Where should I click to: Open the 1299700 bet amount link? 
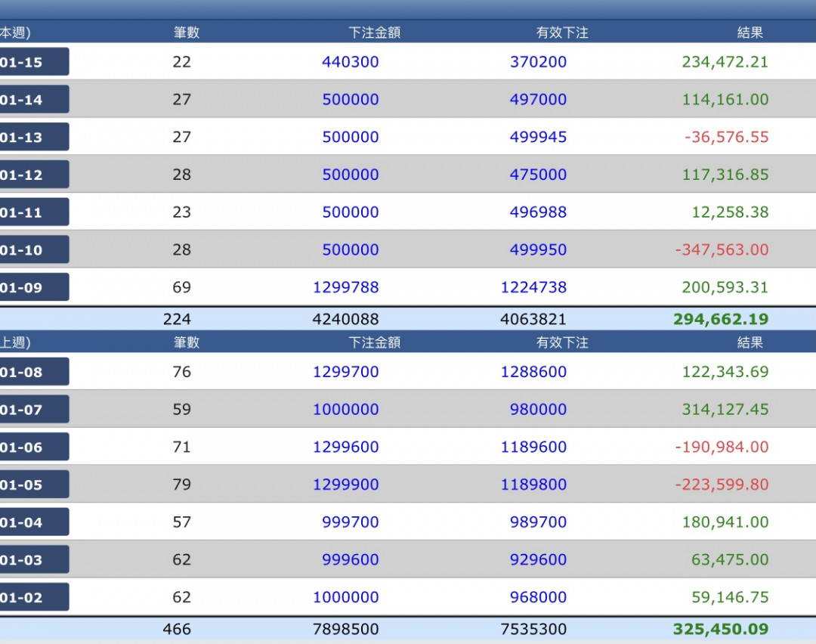[x=345, y=372]
